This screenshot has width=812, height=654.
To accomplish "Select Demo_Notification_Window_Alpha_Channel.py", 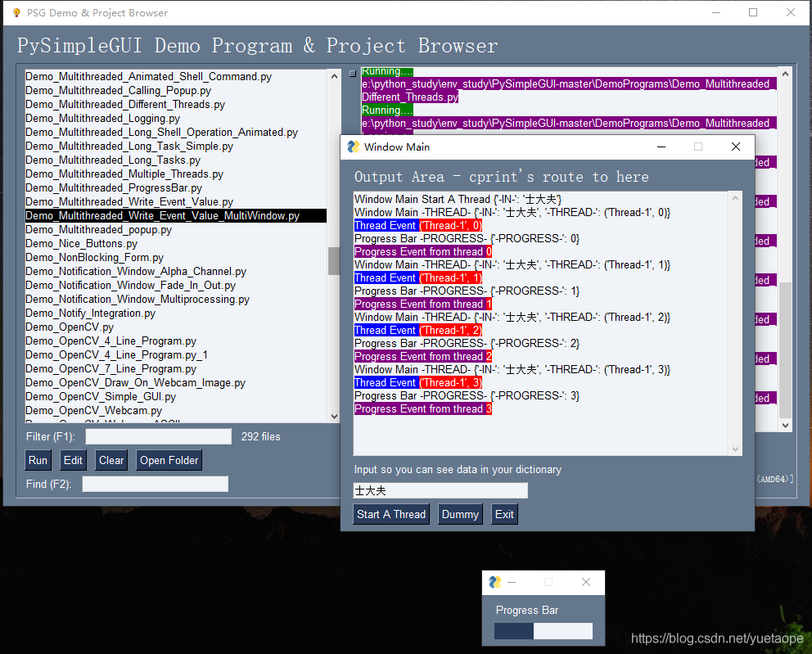I will (175, 272).
